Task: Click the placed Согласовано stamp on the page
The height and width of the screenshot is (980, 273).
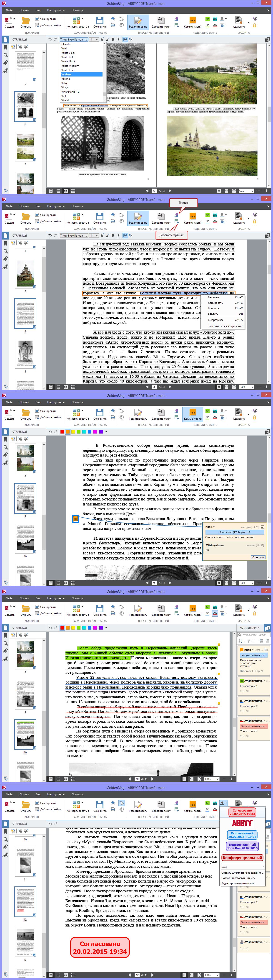Action: (x=100, y=947)
